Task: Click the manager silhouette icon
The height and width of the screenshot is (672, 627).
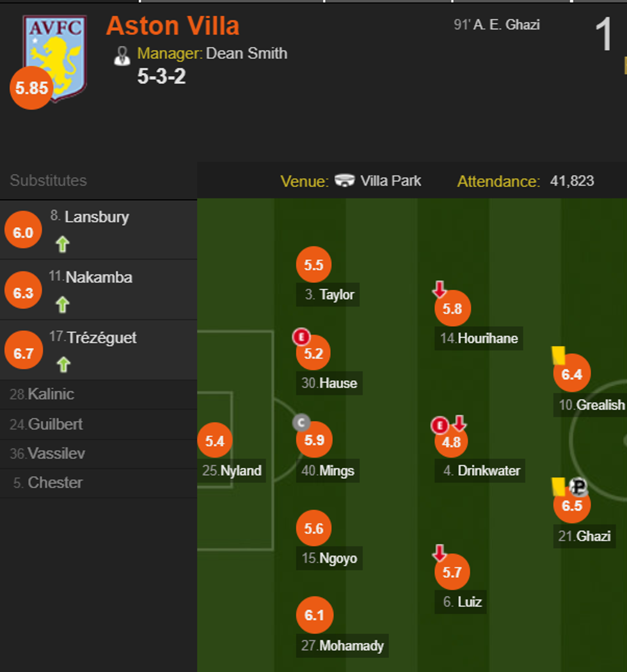Action: click(x=122, y=55)
